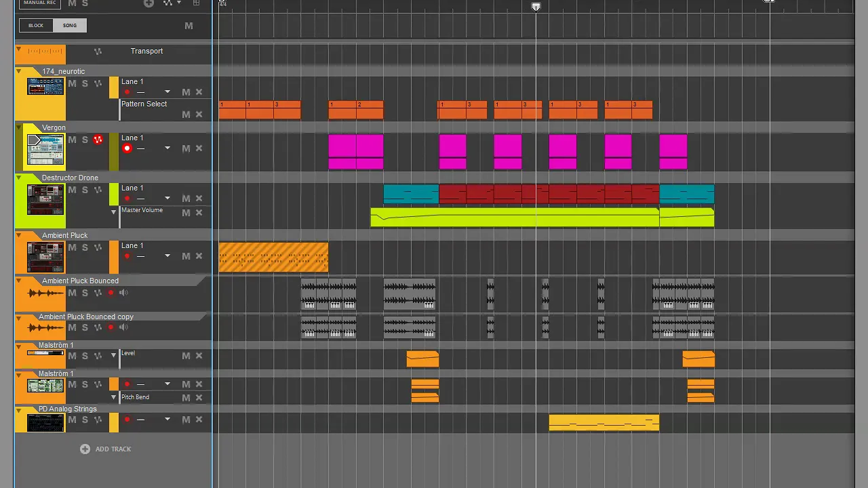Click automation icon on PD Analog Strings track
The image size is (868, 488).
coord(98,420)
